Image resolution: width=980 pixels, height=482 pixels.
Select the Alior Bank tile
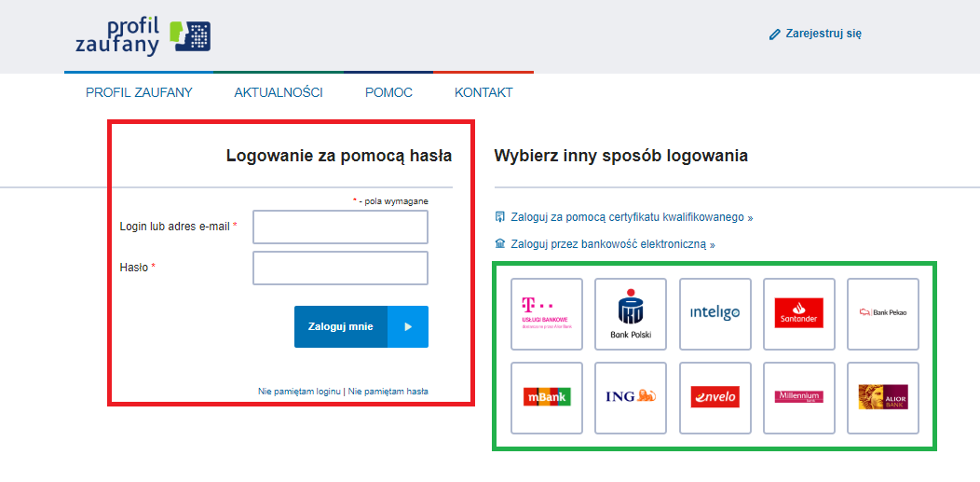tap(883, 397)
